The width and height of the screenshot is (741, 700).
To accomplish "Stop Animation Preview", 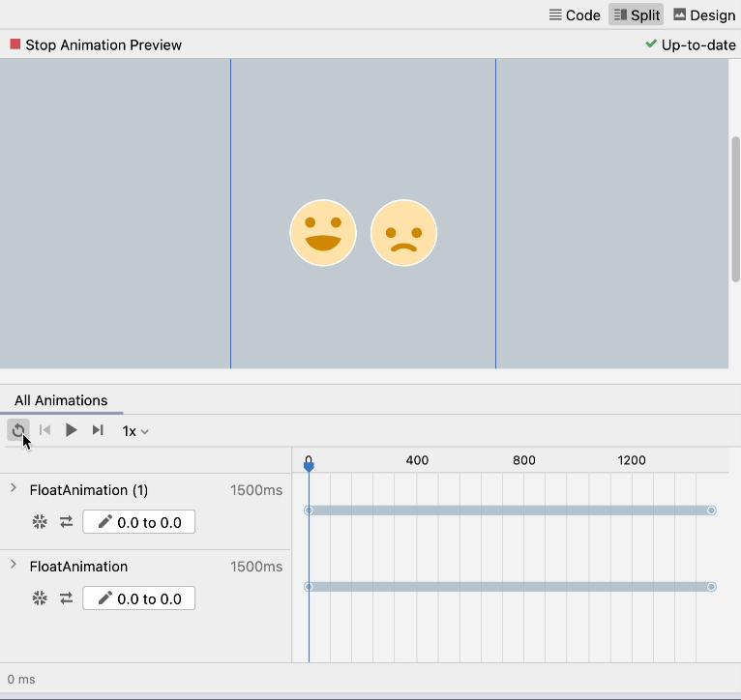I will (x=96, y=44).
